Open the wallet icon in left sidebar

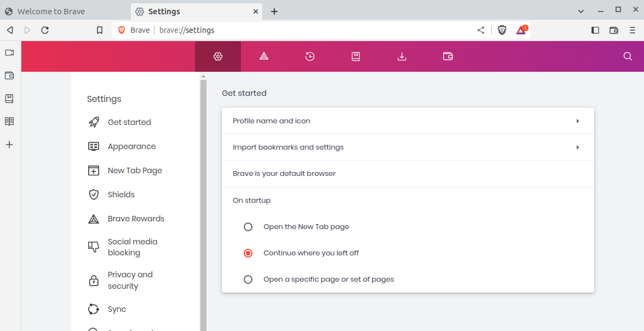(x=10, y=76)
